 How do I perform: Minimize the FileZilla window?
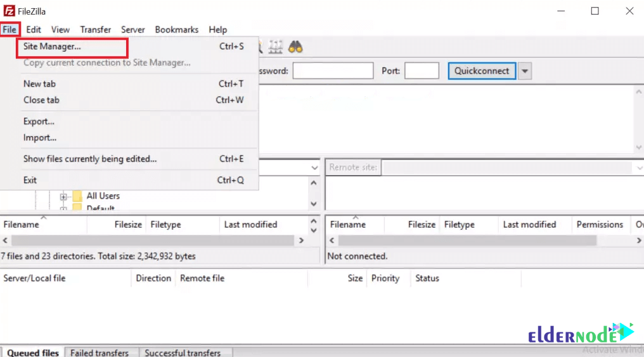click(561, 11)
